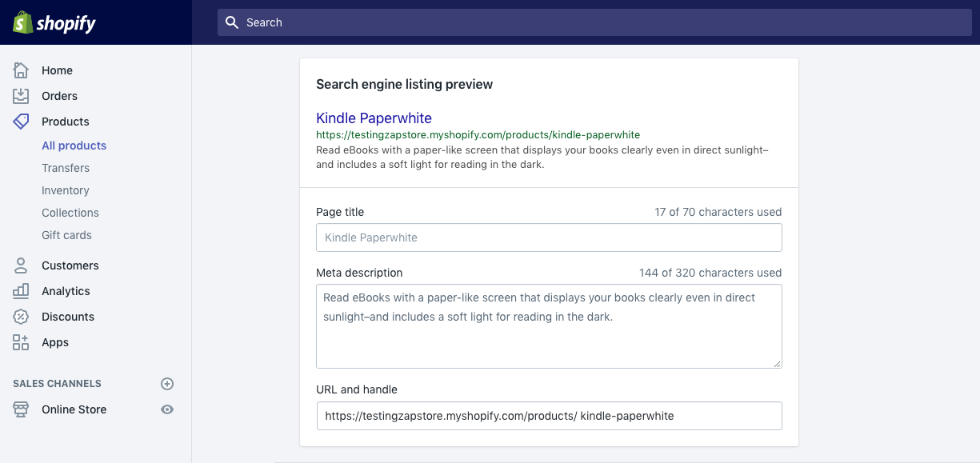Open Collections submenu item
This screenshot has width=980, height=463.
[x=70, y=213]
